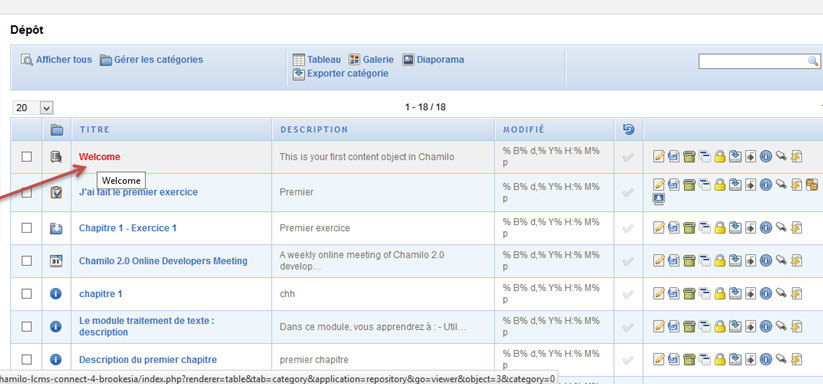The image size is (823, 384).
Task: Open 'J'ai fait le premier exercice' link
Action: (x=138, y=192)
